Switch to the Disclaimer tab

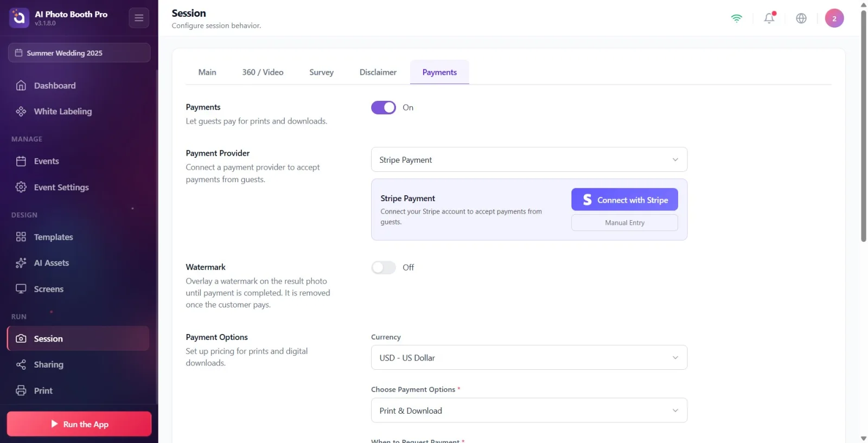point(378,72)
